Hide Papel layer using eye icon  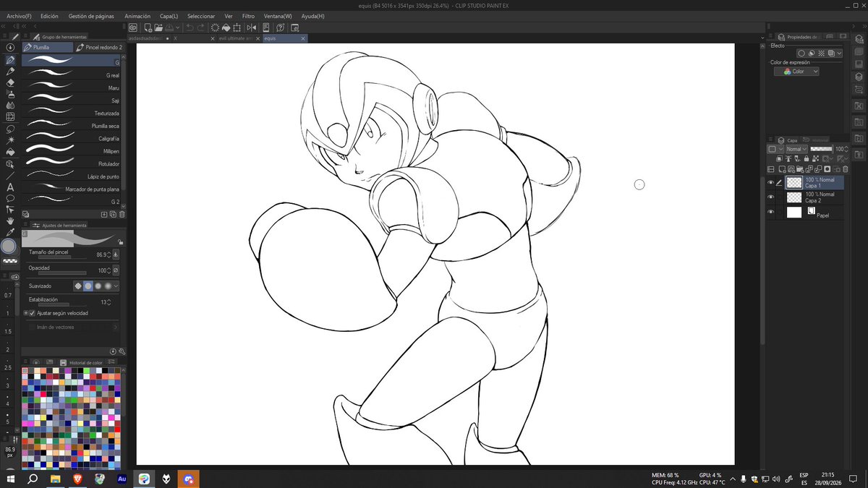[x=770, y=212]
